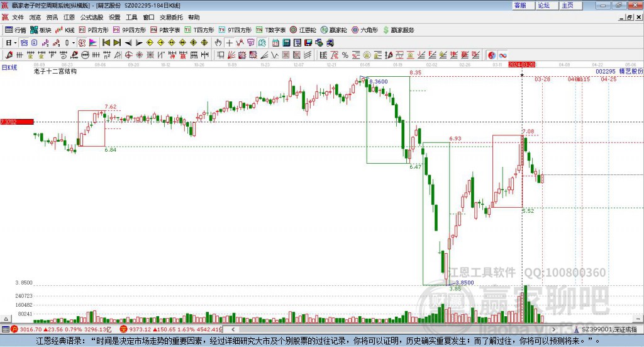The height and width of the screenshot is (347, 644).
Task: Open the calendar icon in toolbar
Action: tap(275, 43)
